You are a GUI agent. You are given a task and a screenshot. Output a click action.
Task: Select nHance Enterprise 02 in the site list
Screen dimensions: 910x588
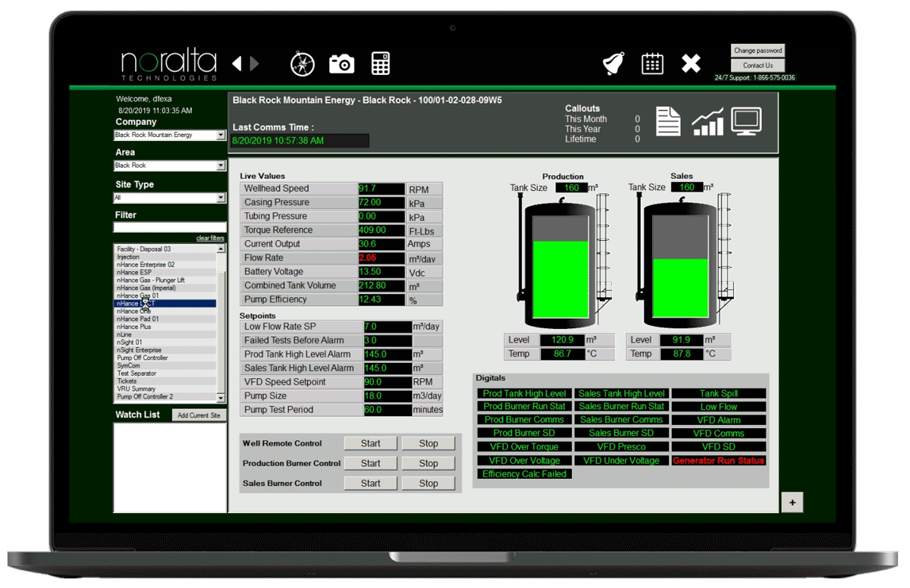[x=165, y=264]
